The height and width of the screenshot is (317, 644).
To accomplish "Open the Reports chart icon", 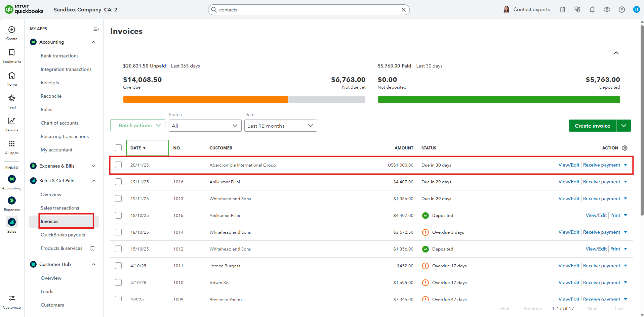I will pos(12,121).
